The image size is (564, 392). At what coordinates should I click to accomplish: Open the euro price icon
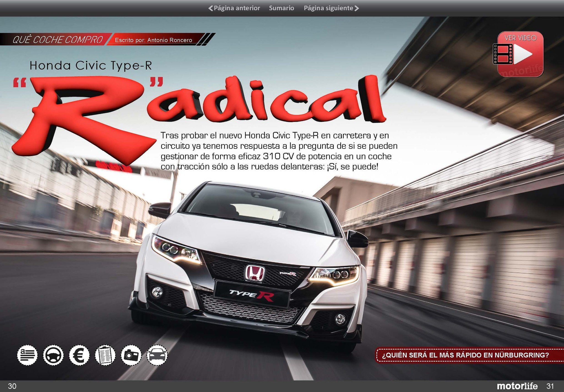coord(79,355)
